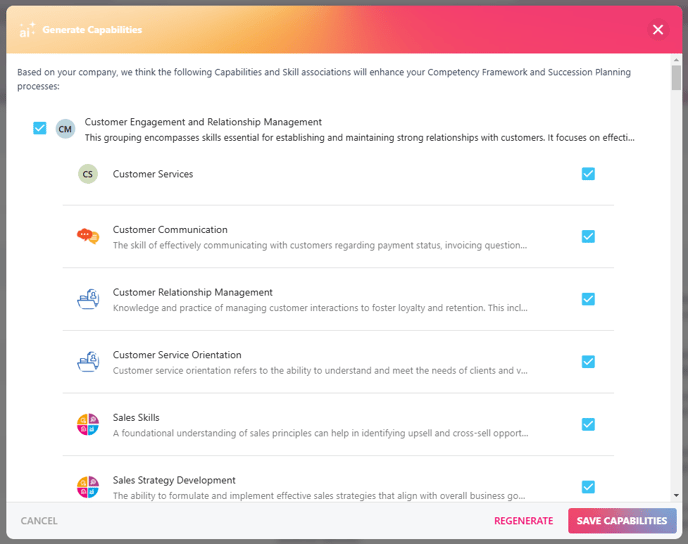Uncheck the Customer Engagement group checkbox
This screenshot has width=688, height=544.
40,128
